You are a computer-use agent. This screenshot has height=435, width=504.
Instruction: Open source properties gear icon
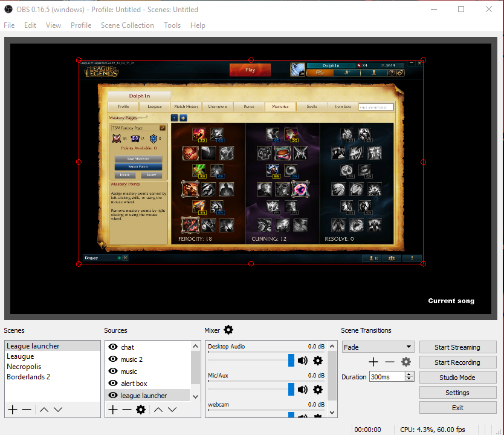(x=141, y=410)
